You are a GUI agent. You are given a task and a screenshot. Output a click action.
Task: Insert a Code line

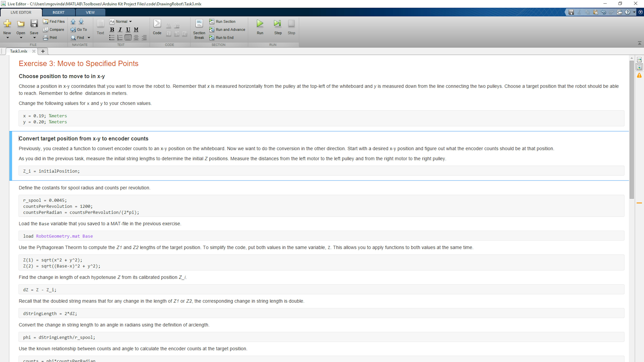(x=157, y=27)
